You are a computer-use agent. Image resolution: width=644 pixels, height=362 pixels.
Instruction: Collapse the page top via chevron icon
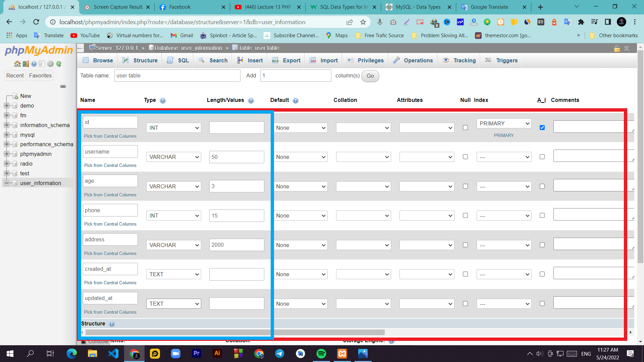pos(627,48)
